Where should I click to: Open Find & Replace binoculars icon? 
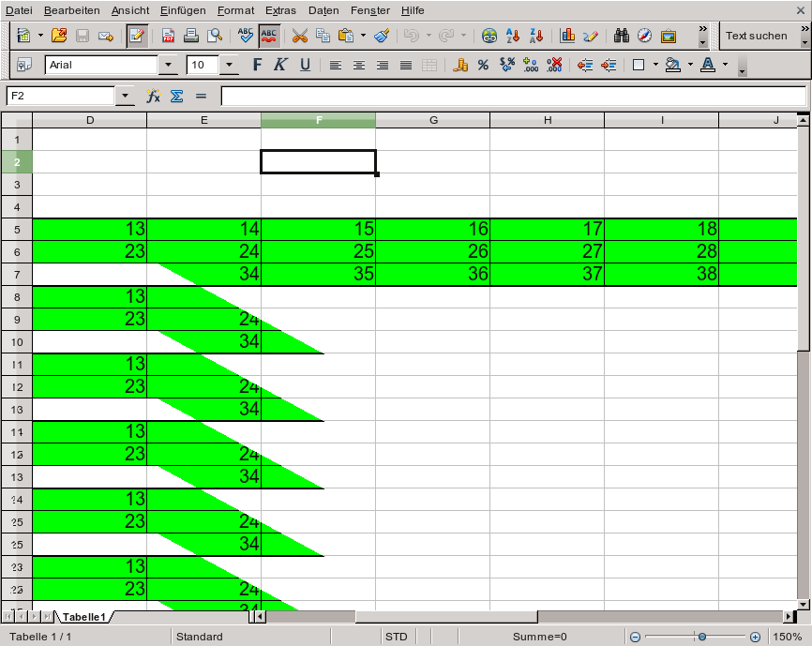[621, 36]
